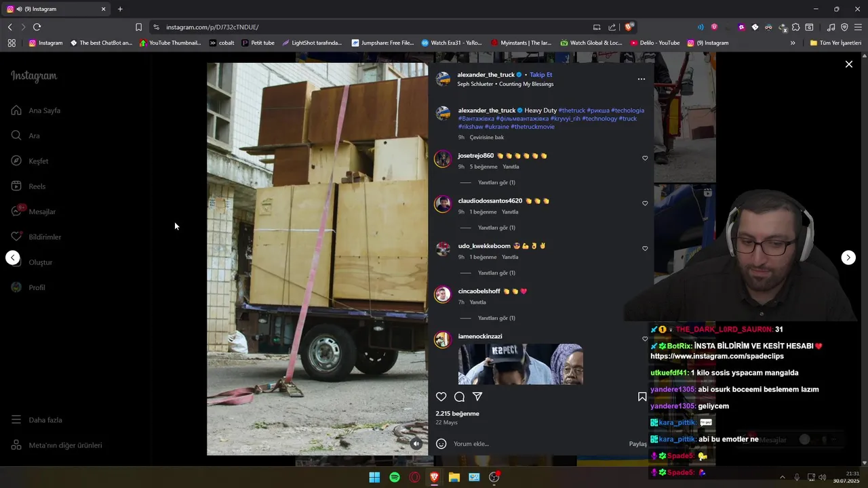The height and width of the screenshot is (488, 868).
Task: Show replies under udo_kwekkeboom's comment
Action: coord(496,273)
